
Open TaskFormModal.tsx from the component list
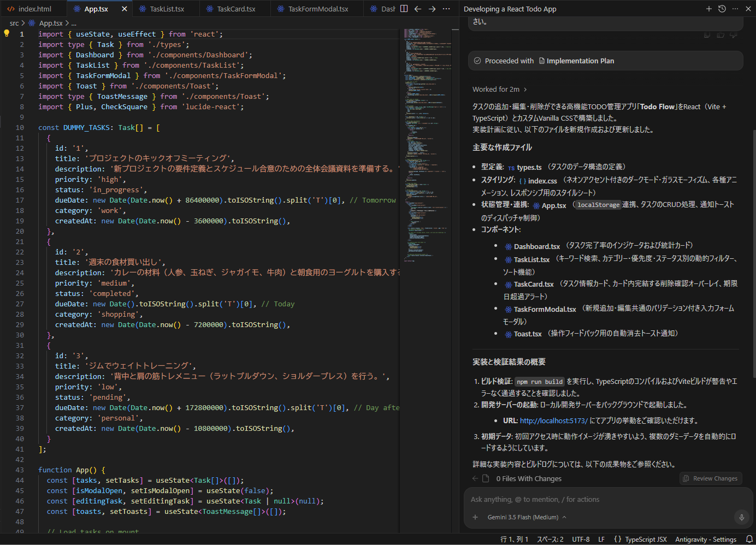(x=540, y=309)
